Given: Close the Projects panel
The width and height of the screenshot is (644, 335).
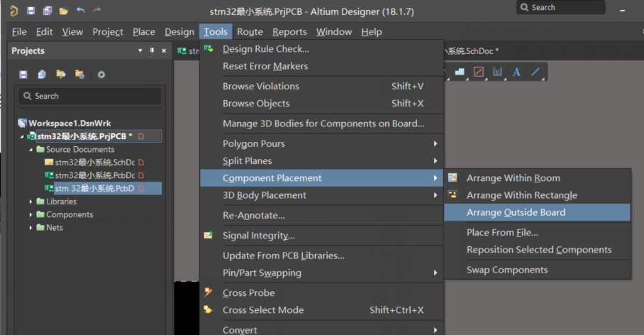Looking at the screenshot, I should 164,50.
